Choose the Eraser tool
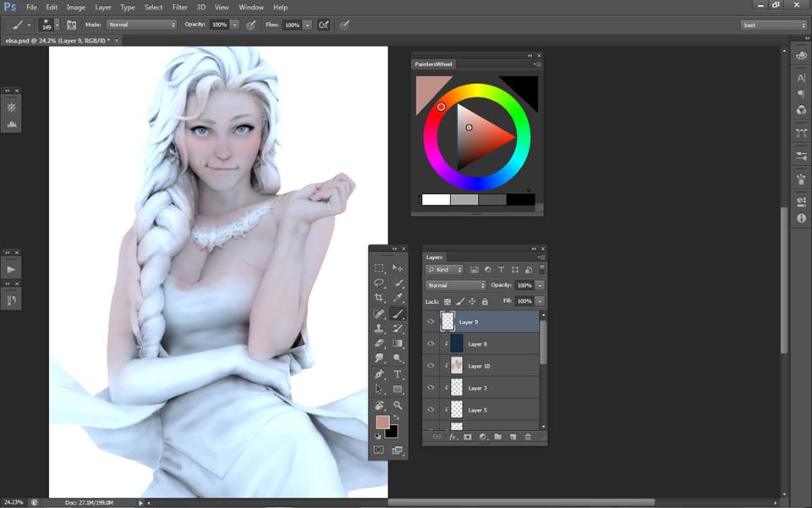 [379, 344]
